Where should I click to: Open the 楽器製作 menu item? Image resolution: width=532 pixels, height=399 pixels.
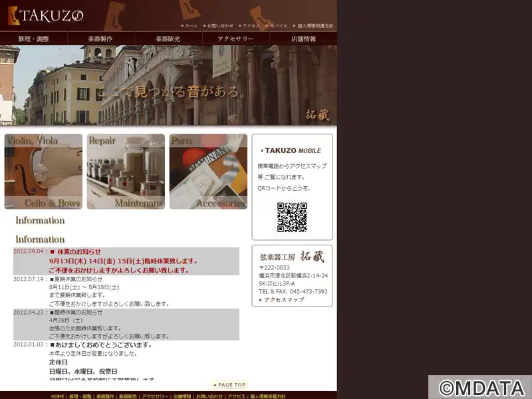[x=101, y=39]
